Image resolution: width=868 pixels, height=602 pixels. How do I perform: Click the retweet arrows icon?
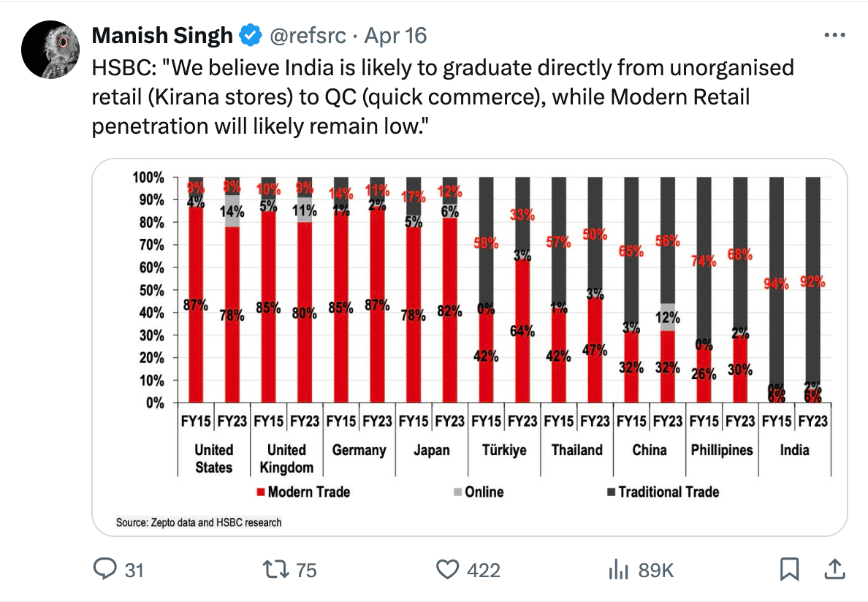(x=275, y=569)
